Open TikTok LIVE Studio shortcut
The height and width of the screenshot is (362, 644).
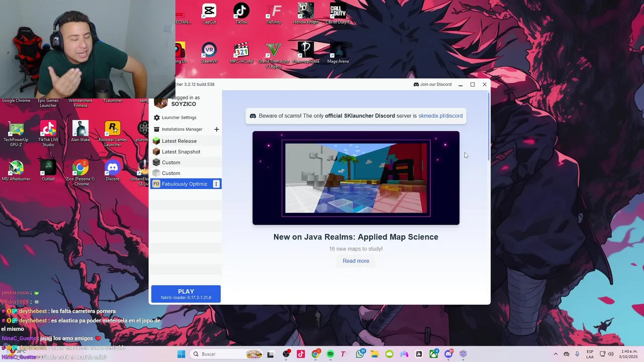[48, 134]
